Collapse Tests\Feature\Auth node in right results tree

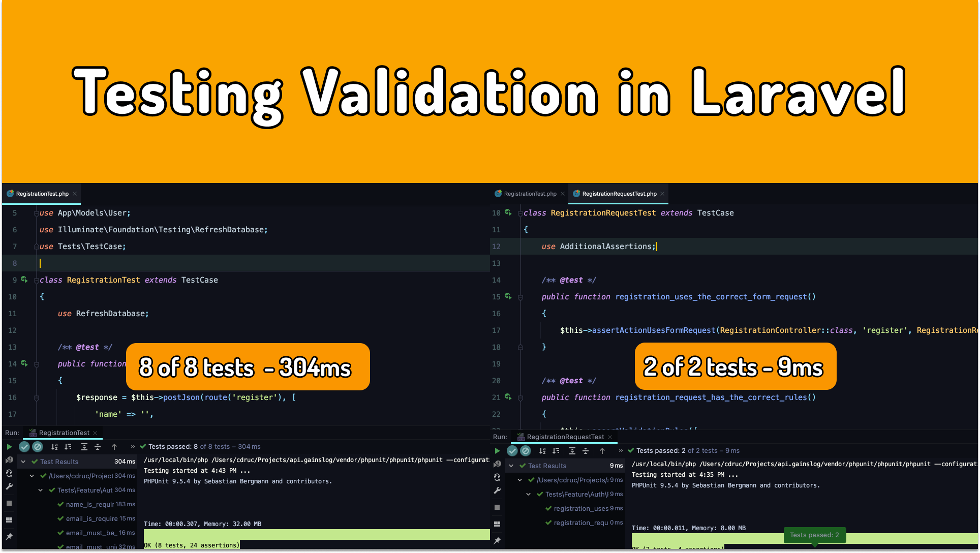click(529, 494)
